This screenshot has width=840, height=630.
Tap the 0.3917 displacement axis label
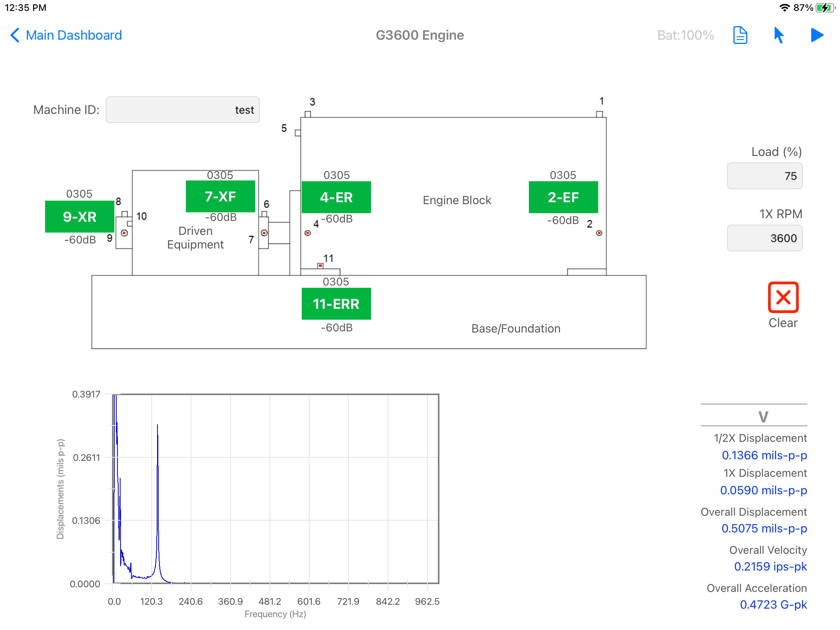tap(86, 394)
